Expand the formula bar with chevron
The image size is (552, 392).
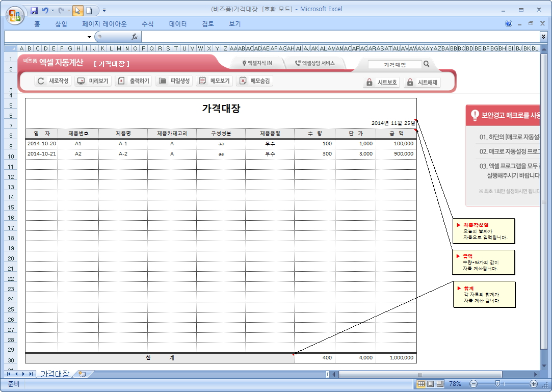tap(543, 37)
